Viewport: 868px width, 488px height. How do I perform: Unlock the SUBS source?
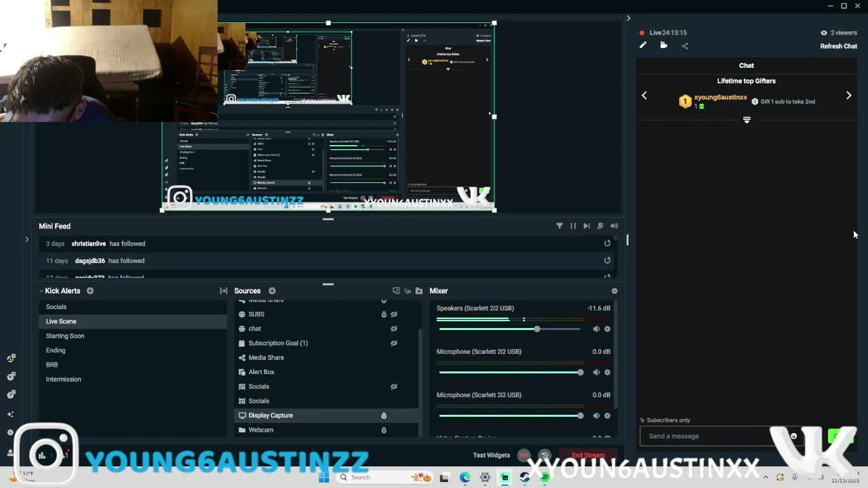coord(383,314)
